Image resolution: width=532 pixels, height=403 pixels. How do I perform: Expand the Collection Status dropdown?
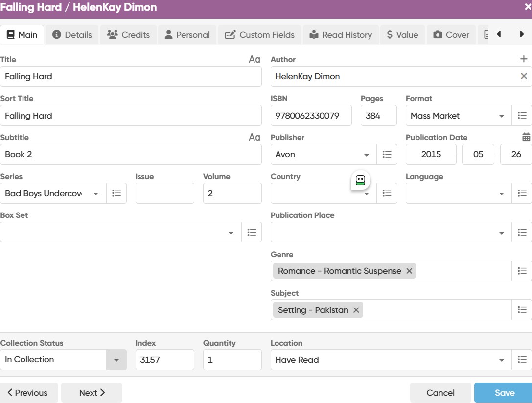pos(116,360)
